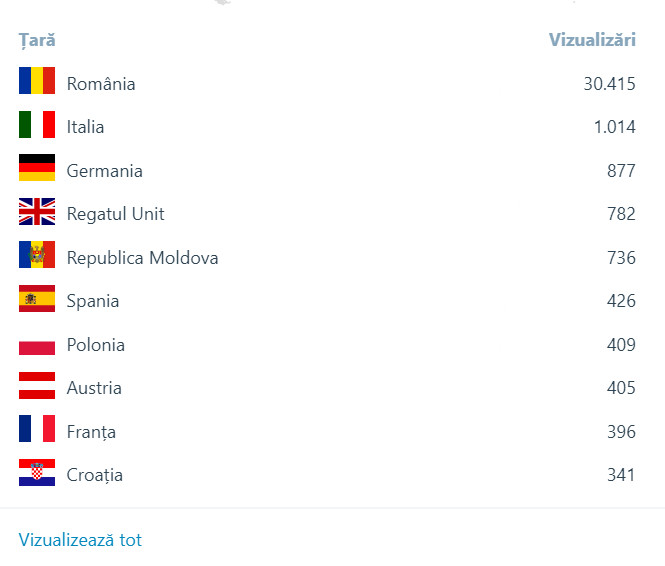Screen dimensions: 665x566
Task: Select the România country name
Action: pyautogui.click(x=101, y=84)
